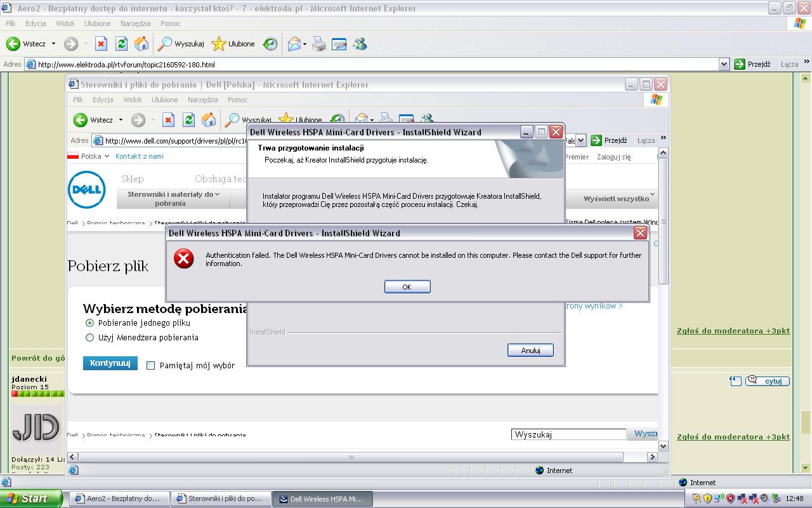The image size is (812, 508).
Task: Click JD avatar thumbnail of jdanecki
Action: point(37,427)
